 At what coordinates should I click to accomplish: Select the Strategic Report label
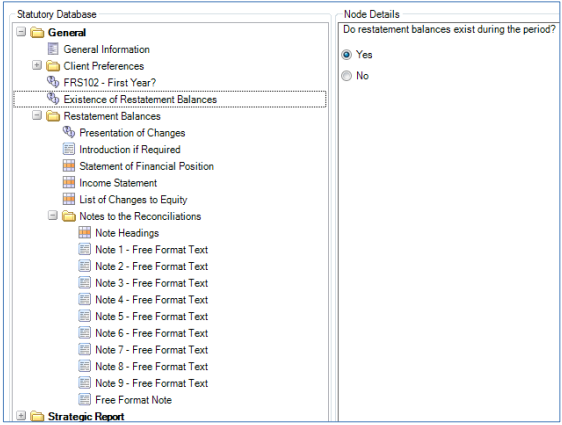[86, 416]
